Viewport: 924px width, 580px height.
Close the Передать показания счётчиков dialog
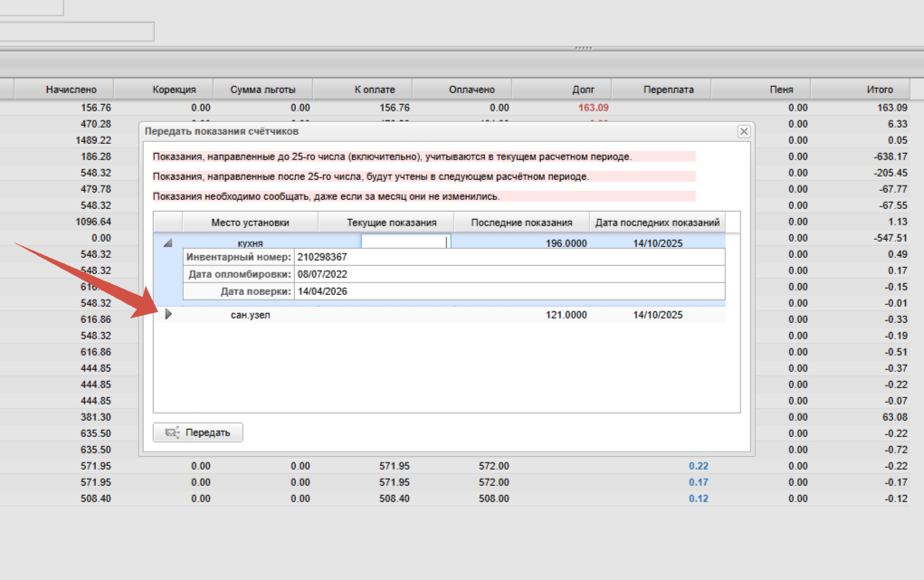744,131
